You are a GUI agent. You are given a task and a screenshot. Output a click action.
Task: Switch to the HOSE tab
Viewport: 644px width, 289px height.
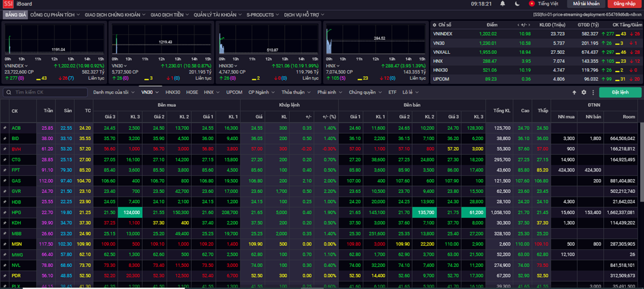192,92
